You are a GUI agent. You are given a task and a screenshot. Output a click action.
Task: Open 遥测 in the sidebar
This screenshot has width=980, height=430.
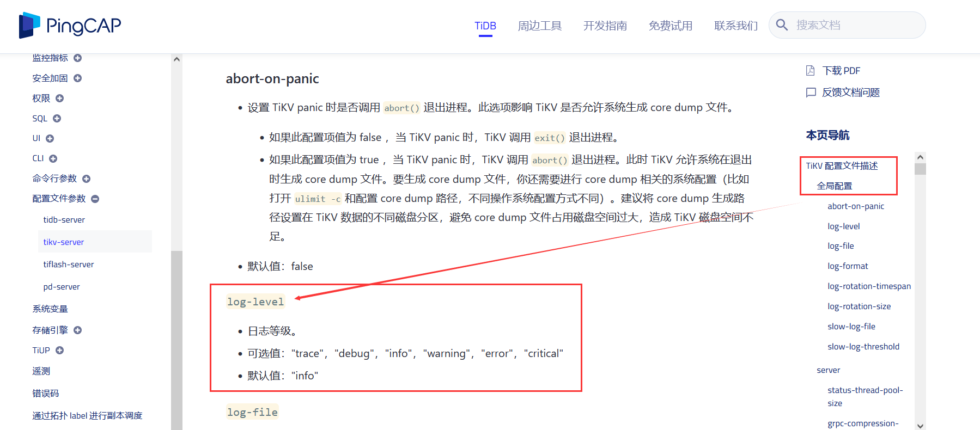[x=41, y=371]
